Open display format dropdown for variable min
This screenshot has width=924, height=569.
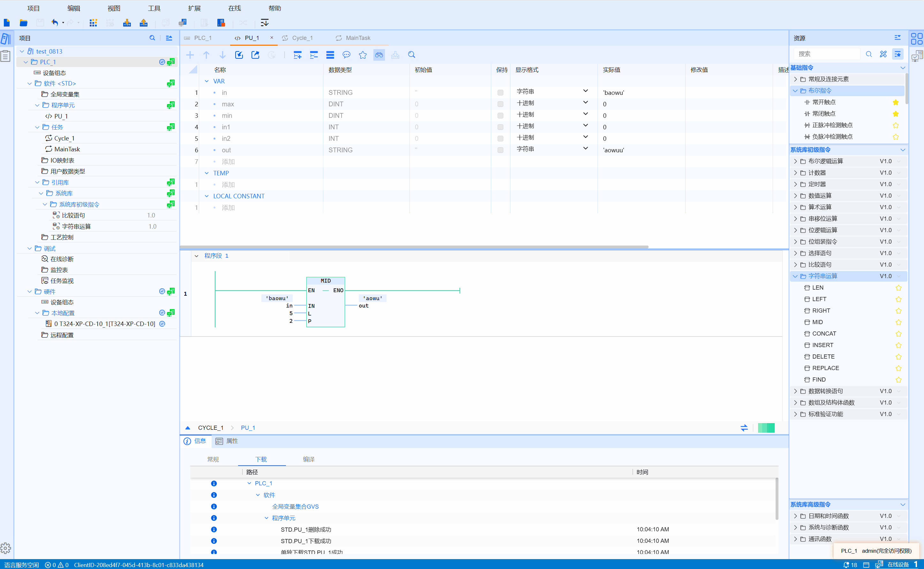click(x=585, y=114)
